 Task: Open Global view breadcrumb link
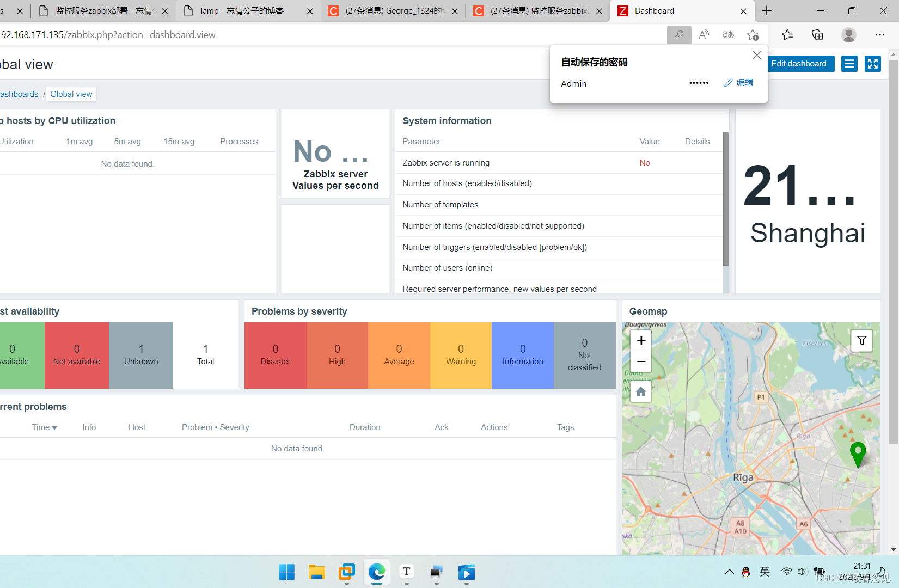(71, 94)
